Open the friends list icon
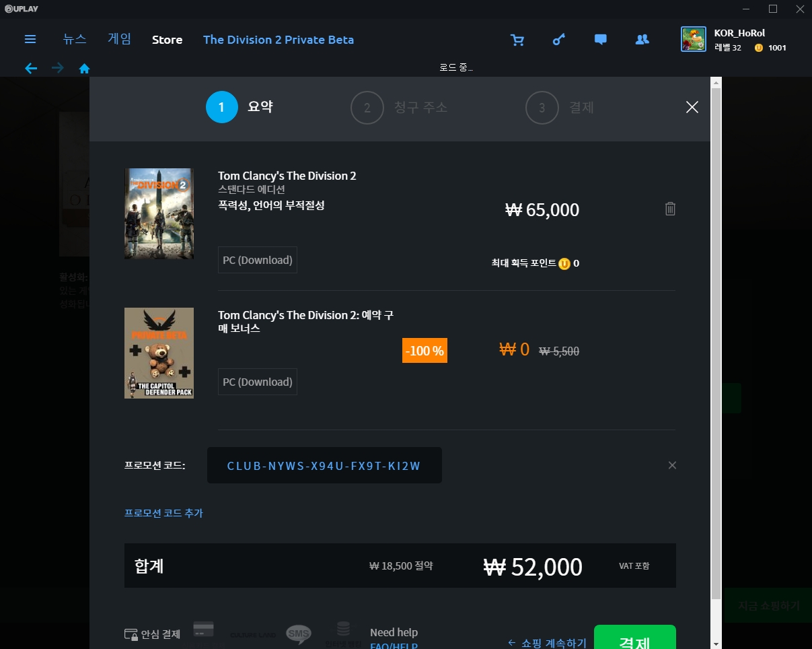Viewport: 812px width, 649px height. 642,40
